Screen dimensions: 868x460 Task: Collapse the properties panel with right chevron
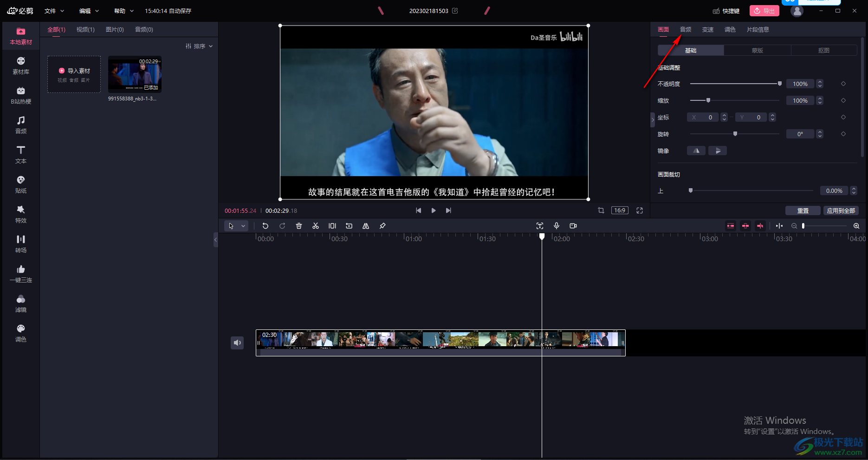(x=653, y=120)
